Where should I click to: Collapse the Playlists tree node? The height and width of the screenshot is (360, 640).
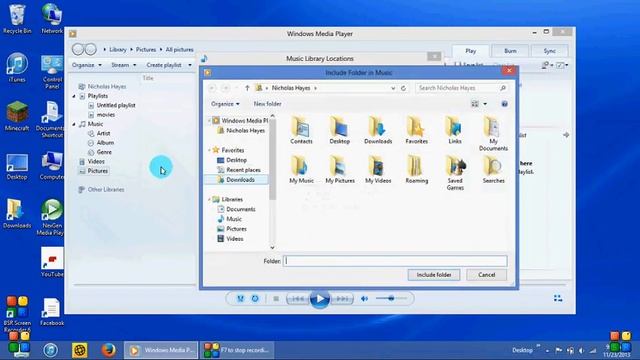pyautogui.click(x=74, y=96)
